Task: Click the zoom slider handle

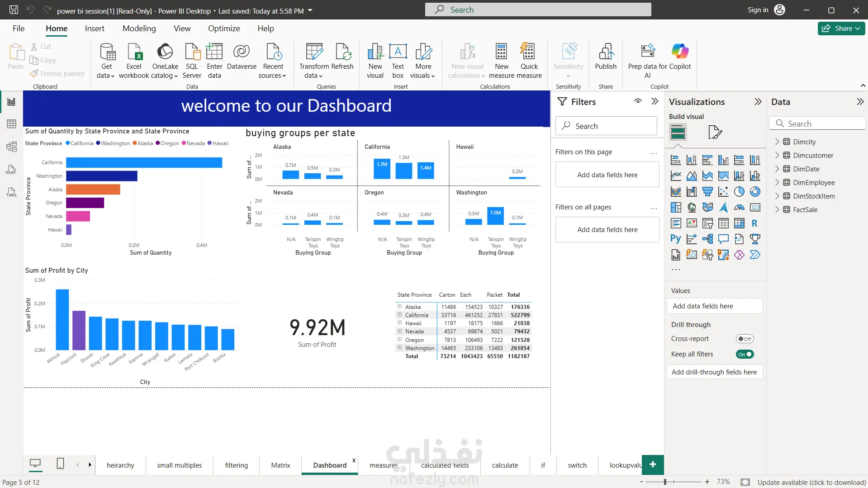Action: click(665, 482)
